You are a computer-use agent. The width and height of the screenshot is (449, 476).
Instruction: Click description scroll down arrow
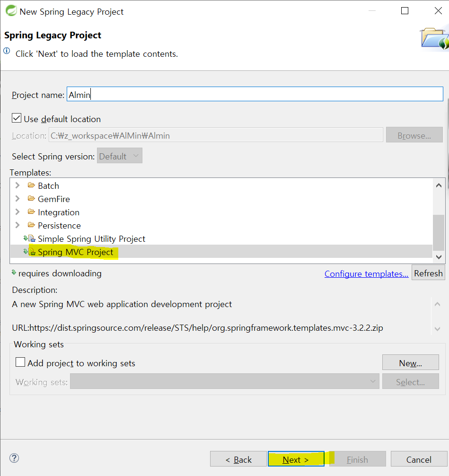click(438, 329)
